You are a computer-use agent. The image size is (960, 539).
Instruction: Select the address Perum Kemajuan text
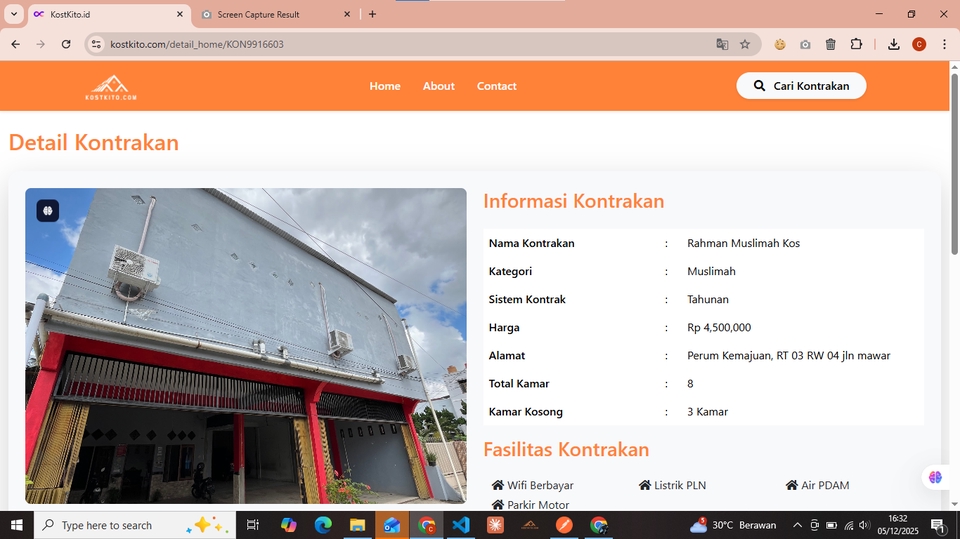(789, 356)
